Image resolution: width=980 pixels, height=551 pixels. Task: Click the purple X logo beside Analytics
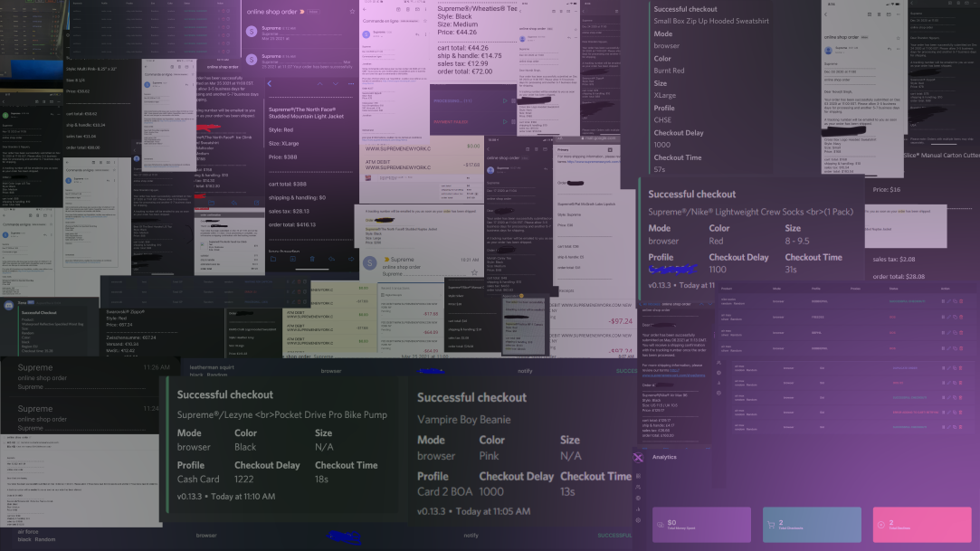tap(638, 458)
